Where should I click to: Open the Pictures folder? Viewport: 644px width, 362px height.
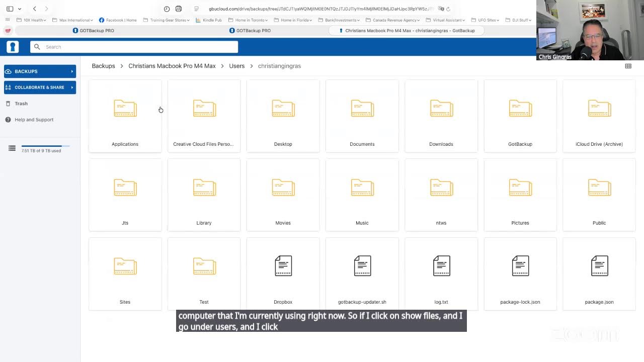[520, 195]
